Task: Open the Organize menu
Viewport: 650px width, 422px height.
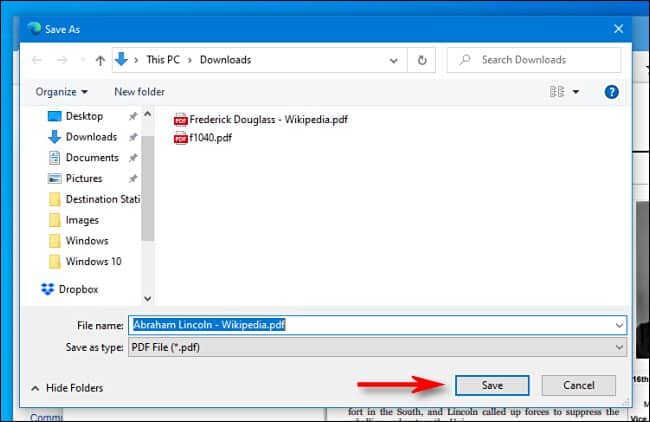Action: 61,92
